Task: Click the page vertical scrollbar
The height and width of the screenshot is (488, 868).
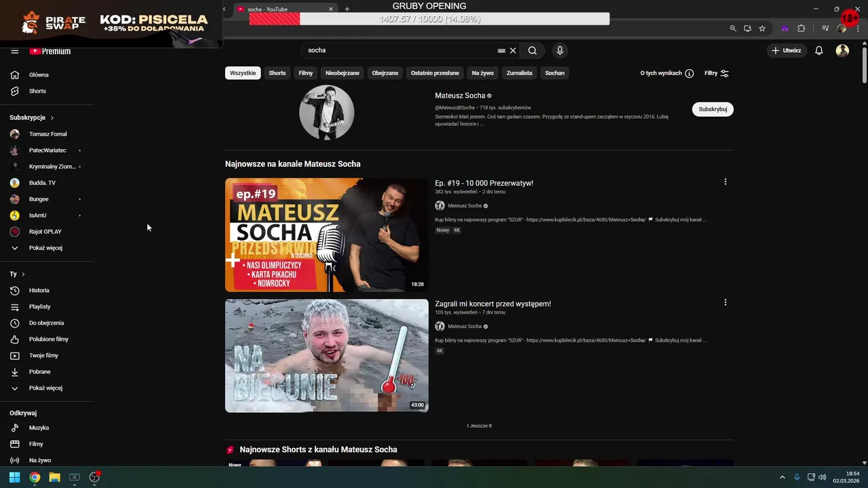Action: pyautogui.click(x=864, y=64)
